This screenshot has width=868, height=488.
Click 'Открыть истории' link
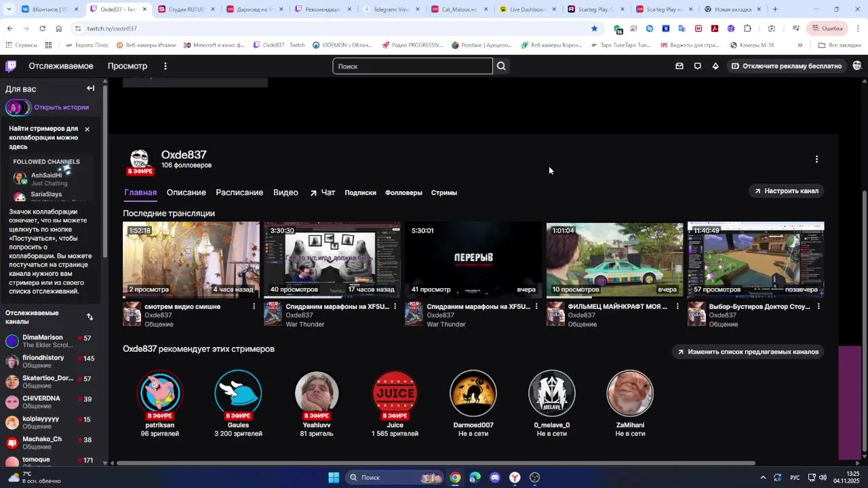61,107
